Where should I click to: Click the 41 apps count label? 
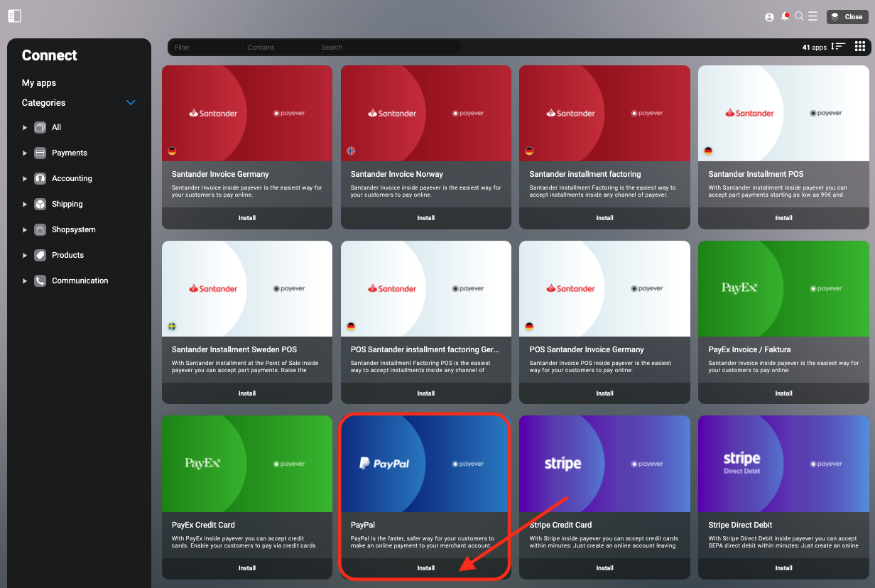tap(815, 48)
